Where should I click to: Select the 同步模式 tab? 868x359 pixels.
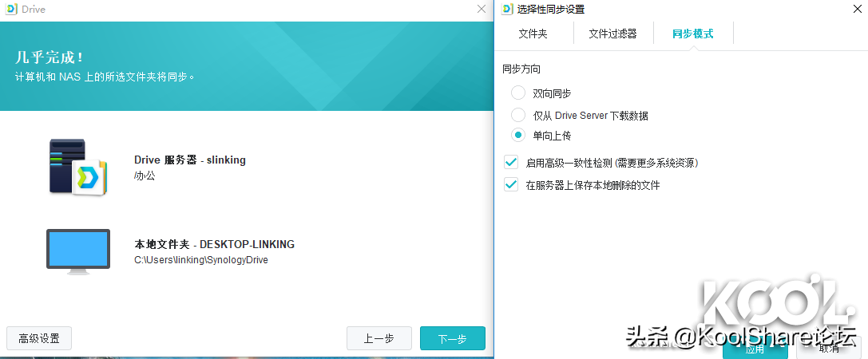coord(692,34)
